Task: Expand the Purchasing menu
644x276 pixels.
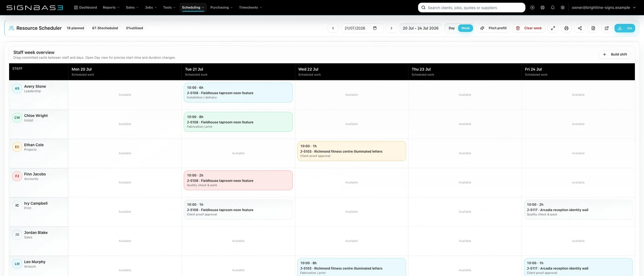Action: click(221, 7)
